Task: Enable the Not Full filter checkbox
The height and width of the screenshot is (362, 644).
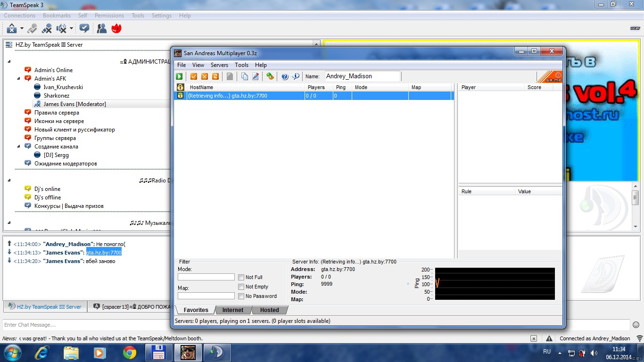Action: click(x=241, y=278)
